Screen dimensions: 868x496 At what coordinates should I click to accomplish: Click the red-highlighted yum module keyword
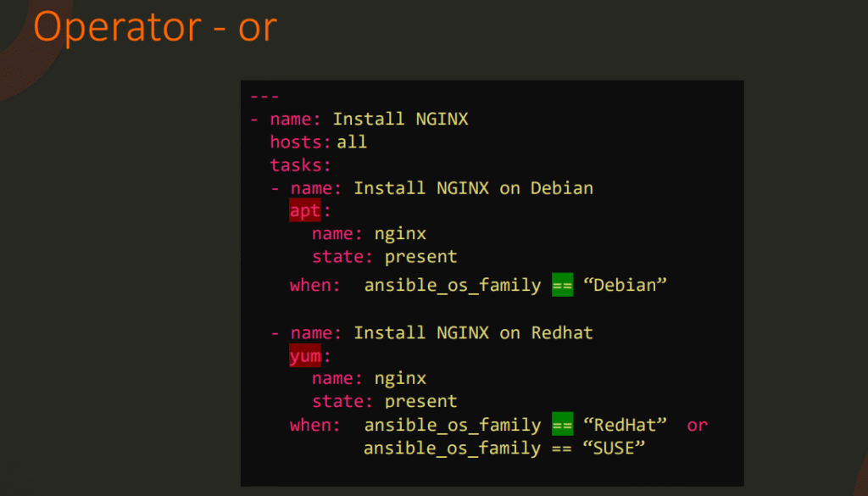(x=304, y=356)
